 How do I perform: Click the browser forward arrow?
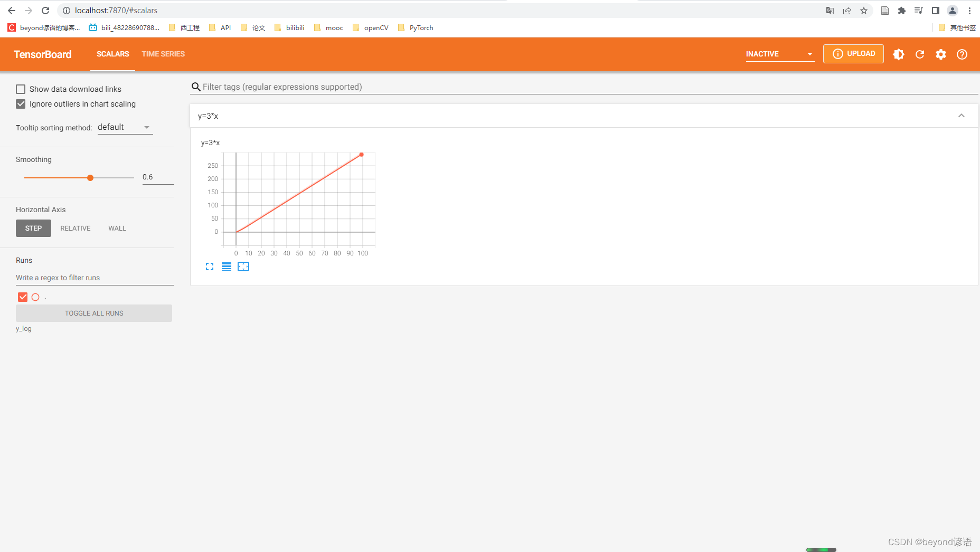point(29,11)
